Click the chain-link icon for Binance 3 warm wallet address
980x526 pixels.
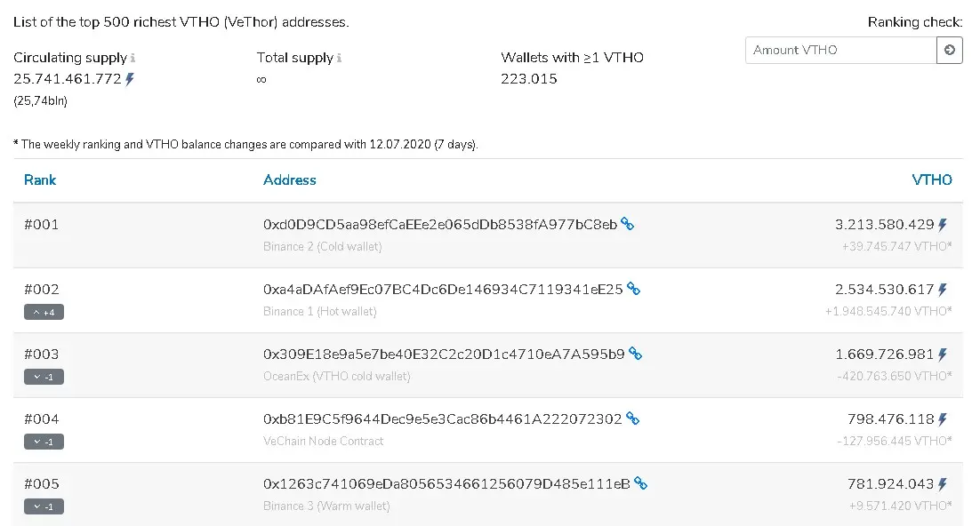coord(640,483)
